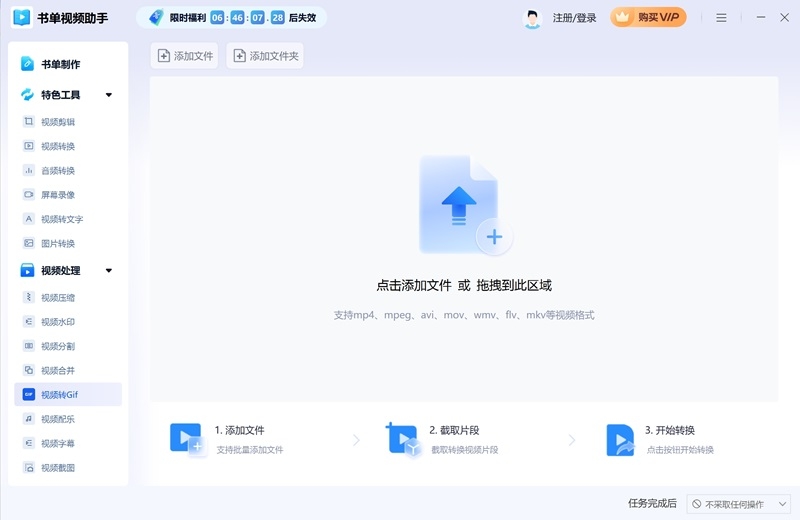Click the 视频处理 section icon
The width and height of the screenshot is (800, 520).
coord(27,270)
